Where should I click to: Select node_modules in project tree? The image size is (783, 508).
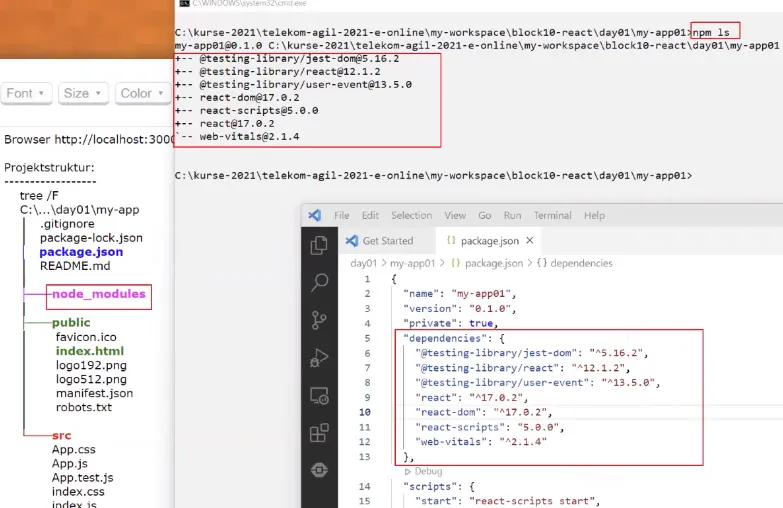[x=98, y=294]
